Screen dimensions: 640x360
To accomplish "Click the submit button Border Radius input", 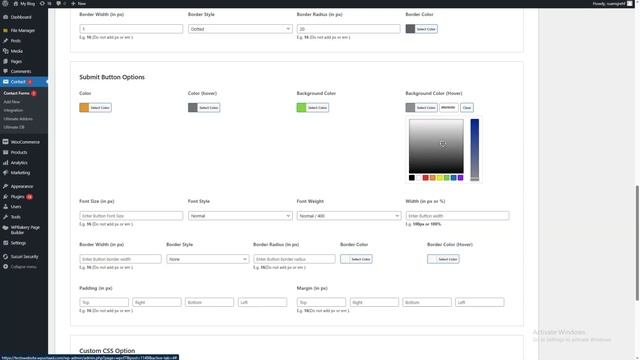I will coord(294,259).
